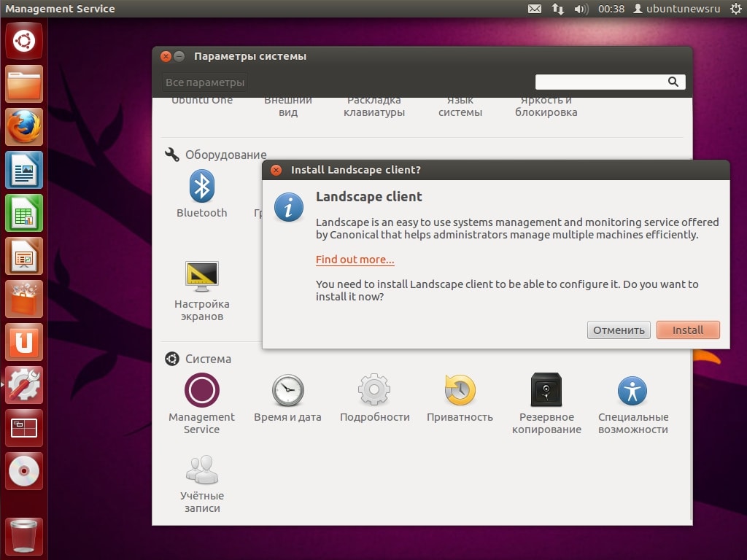The image size is (747, 560).
Task: Click the Отменить cancel button
Action: (x=619, y=330)
